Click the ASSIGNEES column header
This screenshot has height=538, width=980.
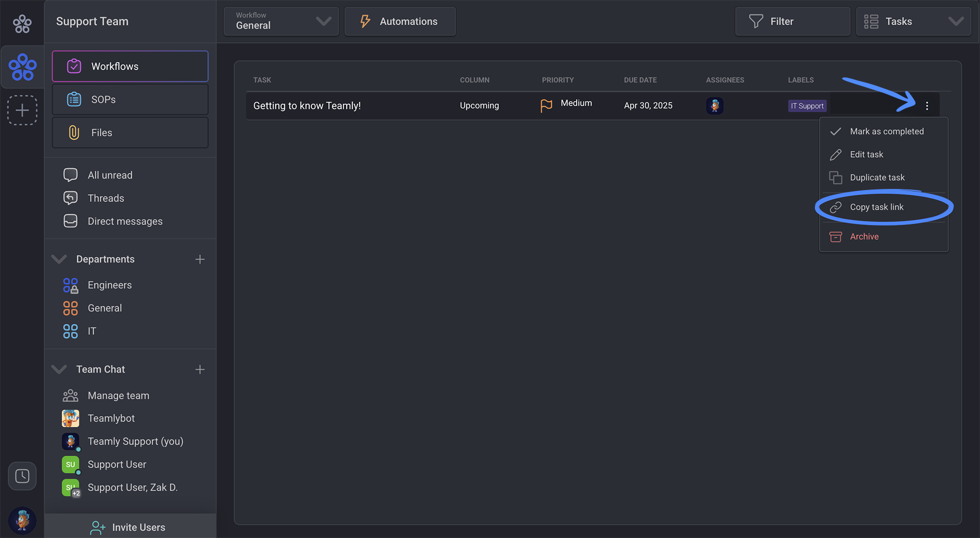725,80
